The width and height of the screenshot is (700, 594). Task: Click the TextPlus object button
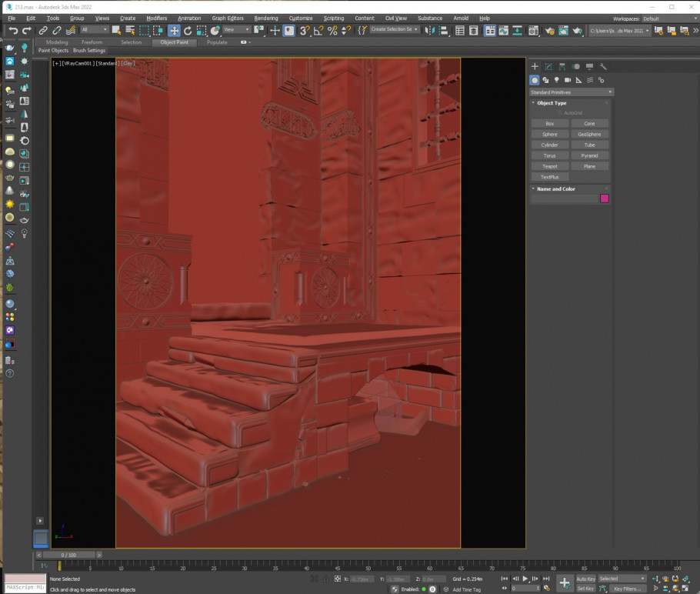coord(550,177)
